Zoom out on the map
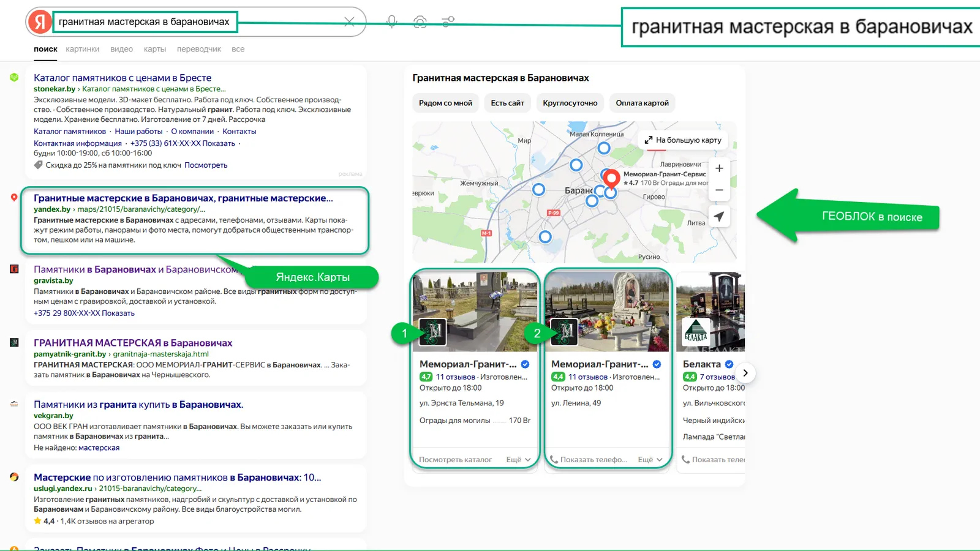Viewport: 980px width, 551px height. 719,190
